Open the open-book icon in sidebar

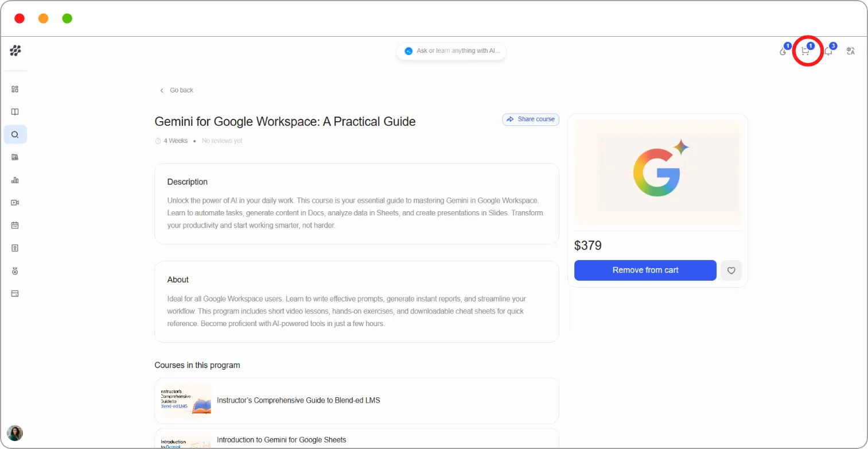click(x=15, y=112)
